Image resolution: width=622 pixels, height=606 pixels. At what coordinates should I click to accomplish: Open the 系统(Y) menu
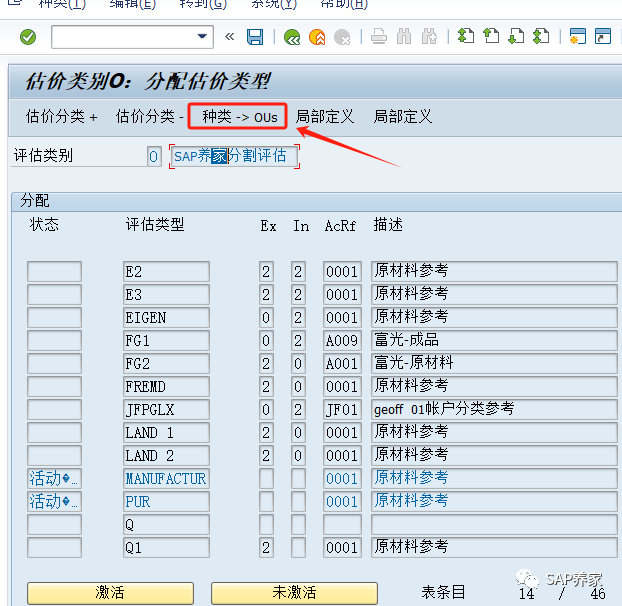[274, 4]
